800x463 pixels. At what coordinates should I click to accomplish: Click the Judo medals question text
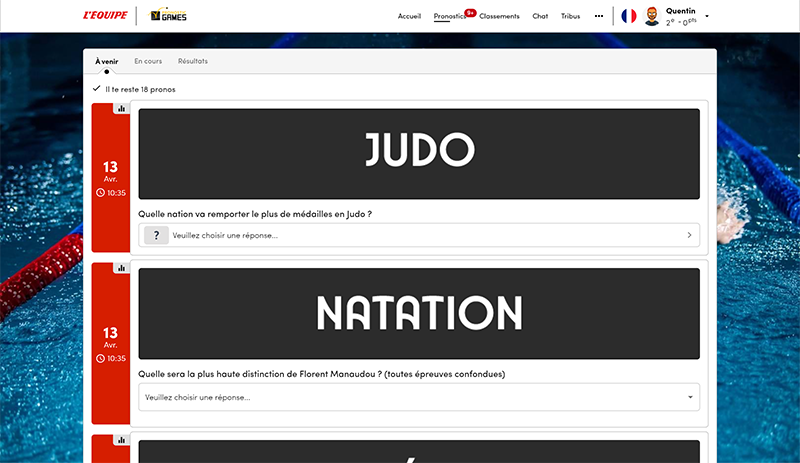point(255,214)
